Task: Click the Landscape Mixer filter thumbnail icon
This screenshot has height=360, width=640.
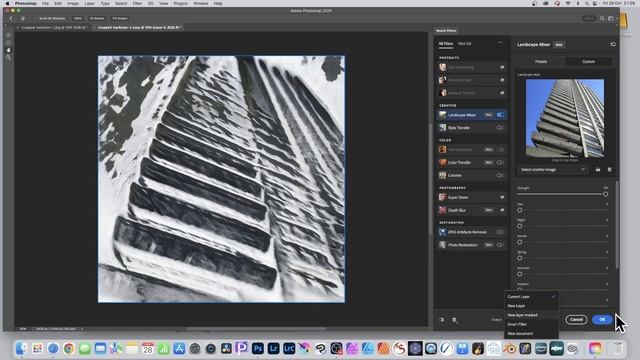Action: pyautogui.click(x=442, y=115)
